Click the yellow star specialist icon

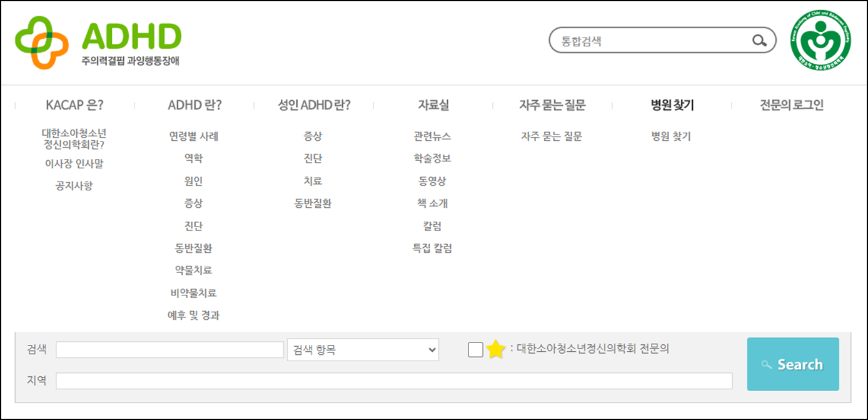click(x=495, y=349)
